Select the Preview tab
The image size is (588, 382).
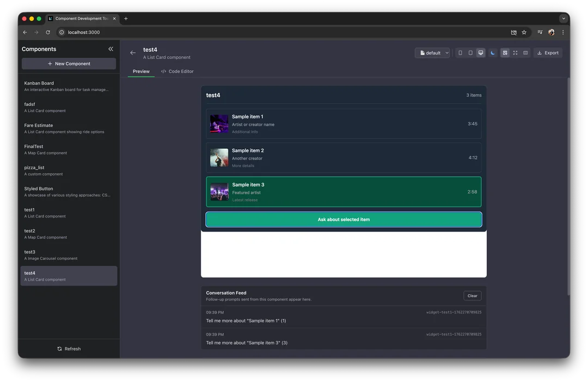141,71
